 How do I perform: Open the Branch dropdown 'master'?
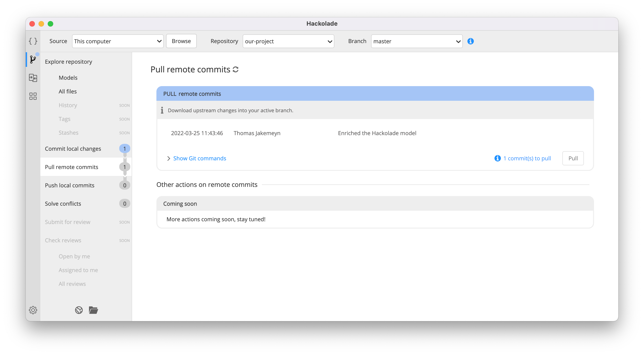coord(417,41)
